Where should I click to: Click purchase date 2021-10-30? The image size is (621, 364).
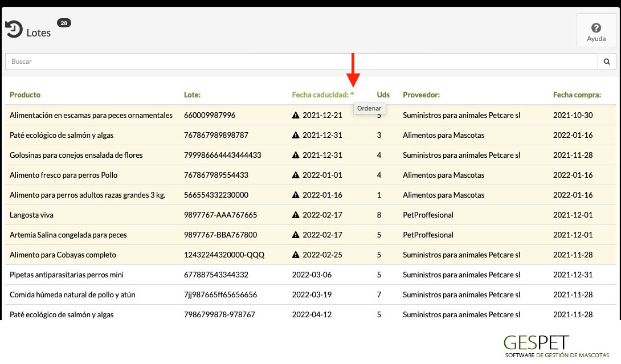coord(573,115)
